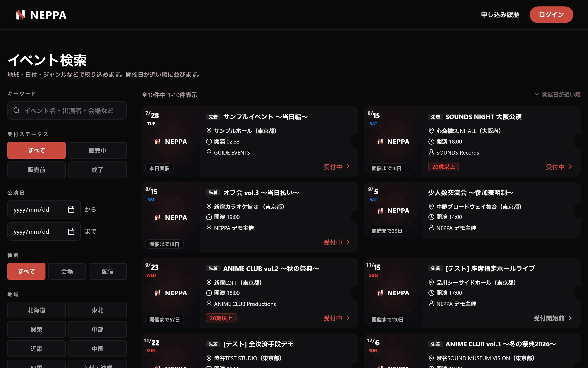Open 少人数交流会 ～参加表明制～ event

[x=471, y=193]
